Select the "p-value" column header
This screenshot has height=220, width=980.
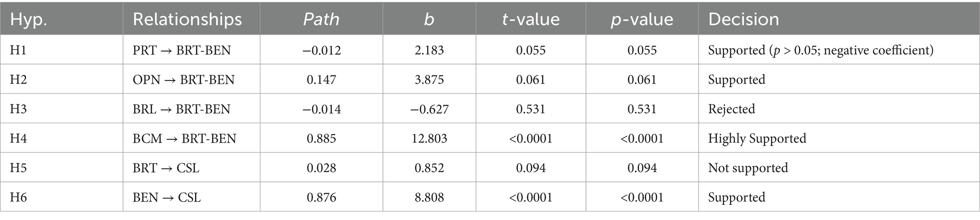tap(642, 19)
